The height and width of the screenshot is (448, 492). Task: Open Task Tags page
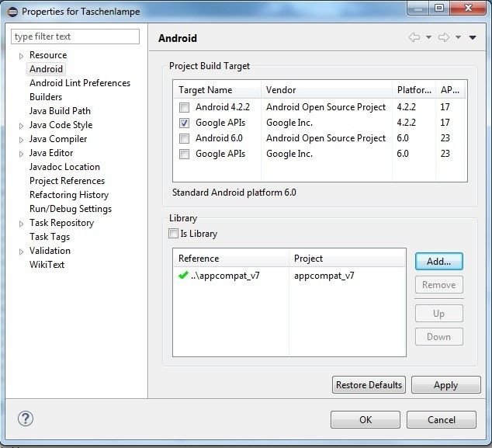(50, 237)
